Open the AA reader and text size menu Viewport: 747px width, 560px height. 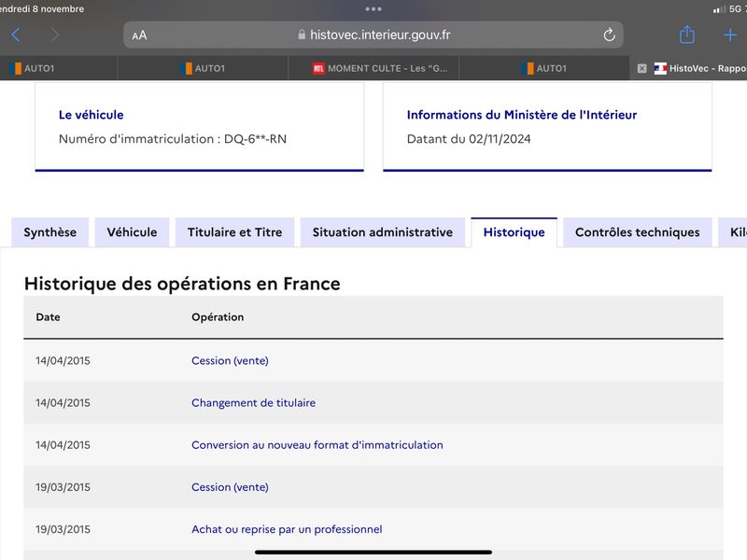[139, 35]
